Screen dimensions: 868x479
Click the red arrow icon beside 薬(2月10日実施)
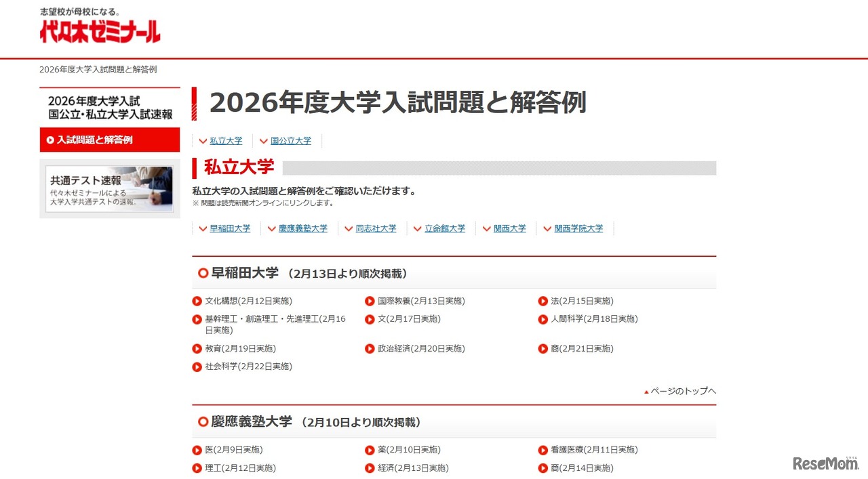(x=370, y=450)
